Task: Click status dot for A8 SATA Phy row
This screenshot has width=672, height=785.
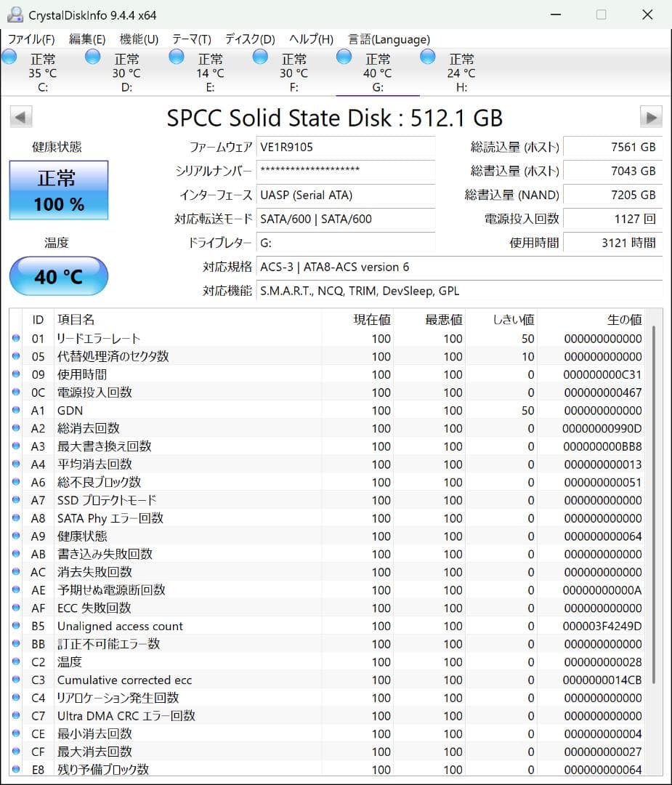Action: click(16, 518)
